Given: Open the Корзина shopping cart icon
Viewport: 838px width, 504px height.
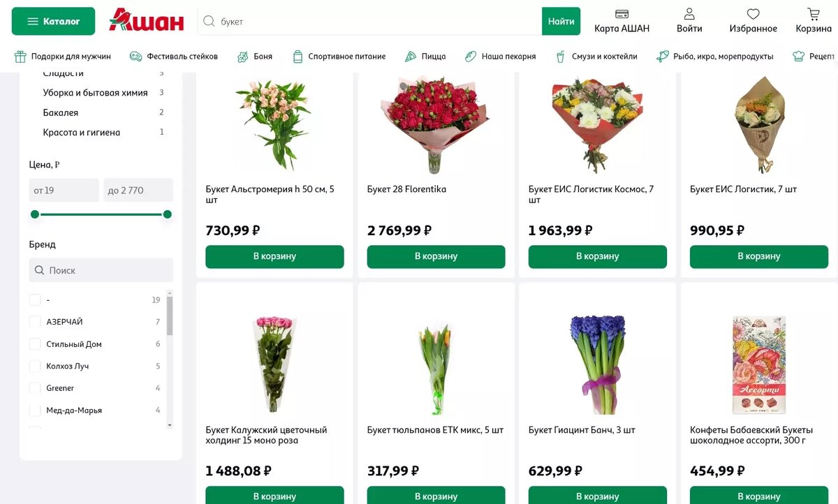Looking at the screenshot, I should pos(812,14).
